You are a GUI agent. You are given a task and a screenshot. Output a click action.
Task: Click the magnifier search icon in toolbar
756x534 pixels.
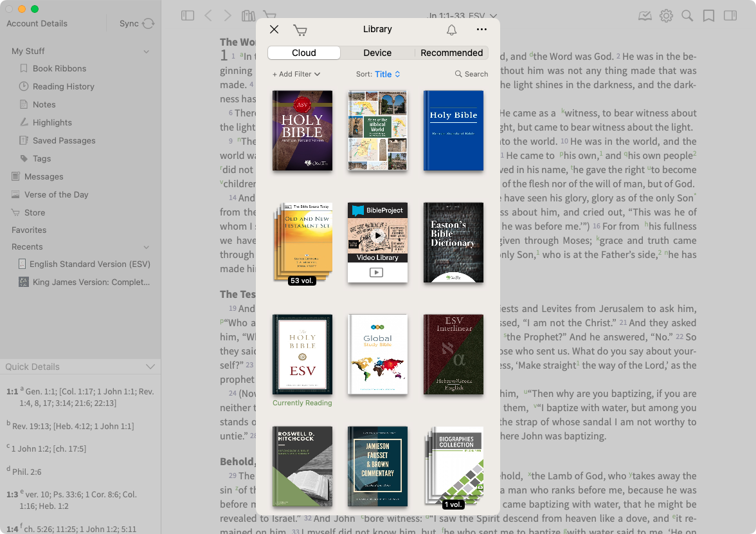click(x=687, y=15)
